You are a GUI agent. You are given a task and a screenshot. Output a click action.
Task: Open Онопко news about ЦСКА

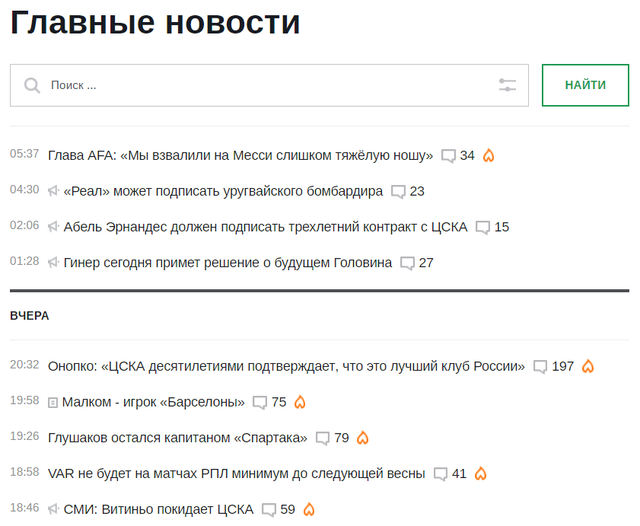287,366
